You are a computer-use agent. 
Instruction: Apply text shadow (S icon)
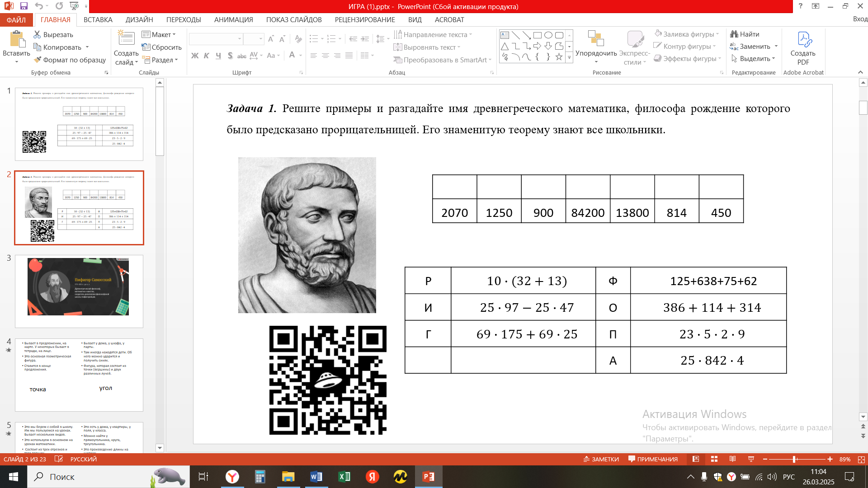(x=230, y=56)
